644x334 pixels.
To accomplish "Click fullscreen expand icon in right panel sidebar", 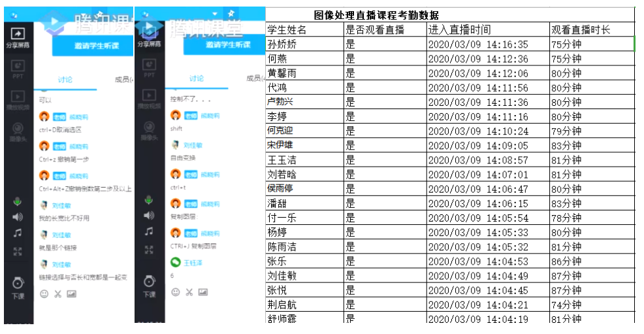I will [150, 250].
